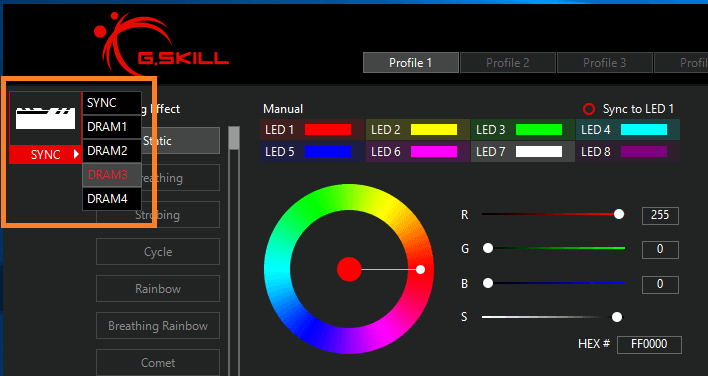This screenshot has width=708, height=376.
Task: Switch to Profile 1 tab
Action: tap(410, 63)
